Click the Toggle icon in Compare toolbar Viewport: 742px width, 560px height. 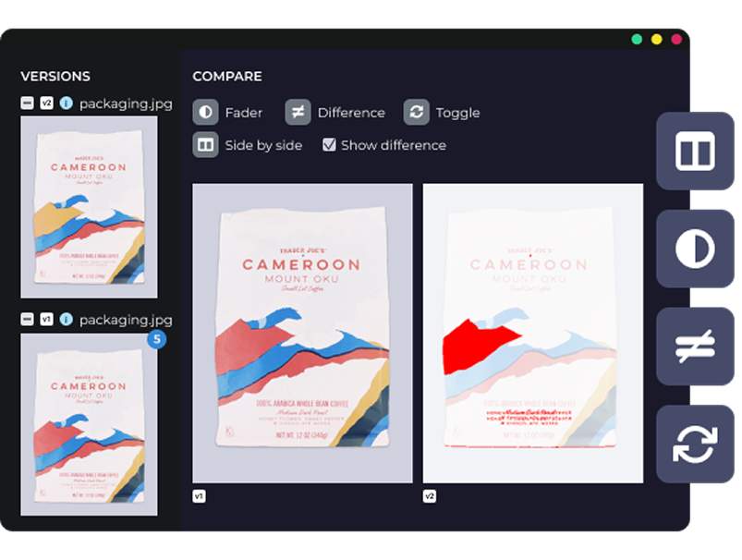[417, 112]
